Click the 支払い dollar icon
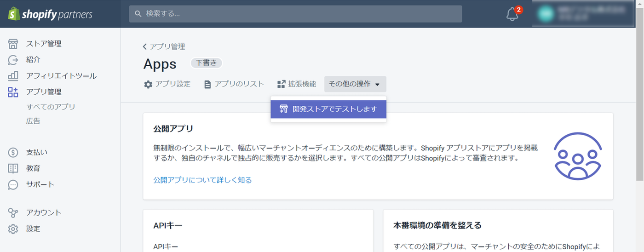This screenshot has width=644, height=252. coord(13,152)
